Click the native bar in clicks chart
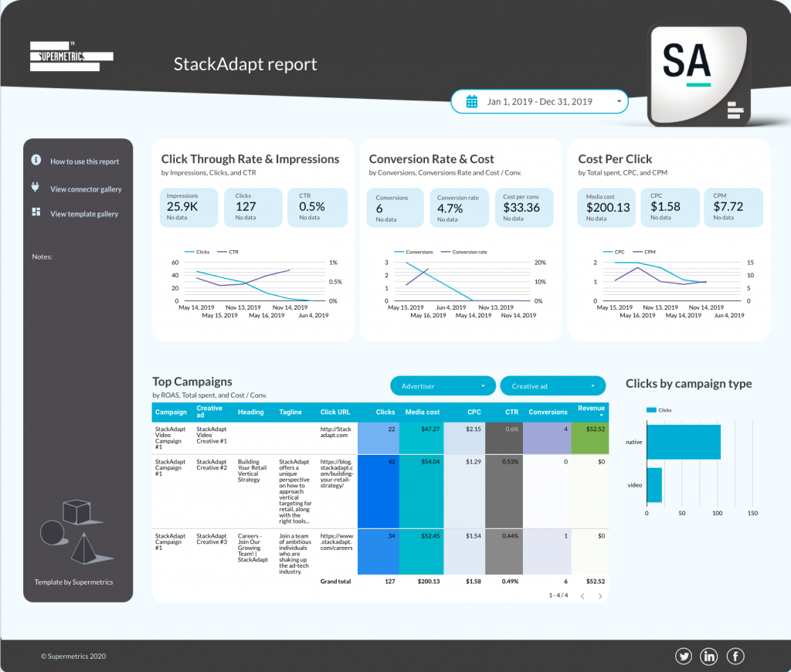This screenshot has width=791, height=672. [x=683, y=443]
